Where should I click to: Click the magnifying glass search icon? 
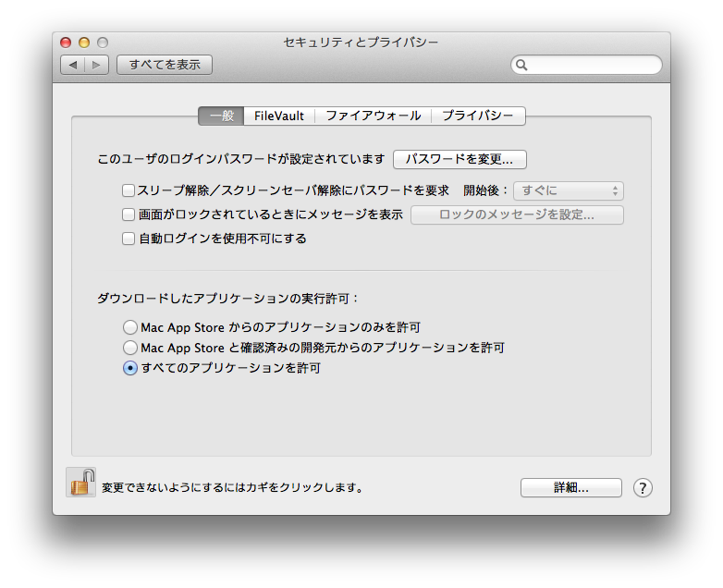click(521, 65)
